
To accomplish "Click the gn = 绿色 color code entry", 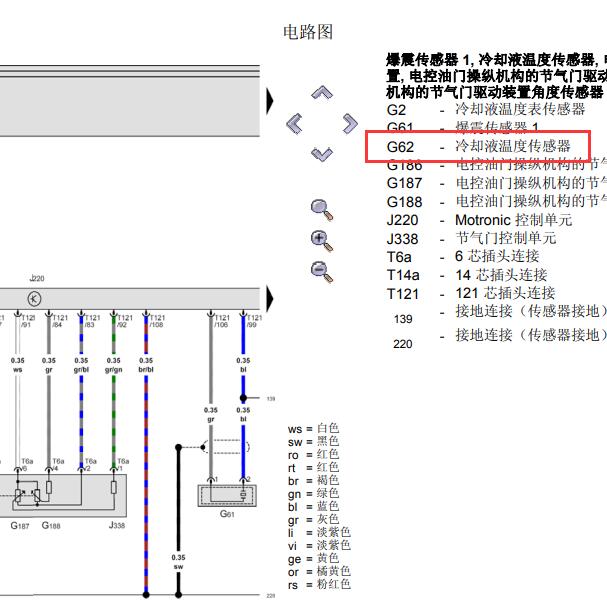I will pos(314,494).
